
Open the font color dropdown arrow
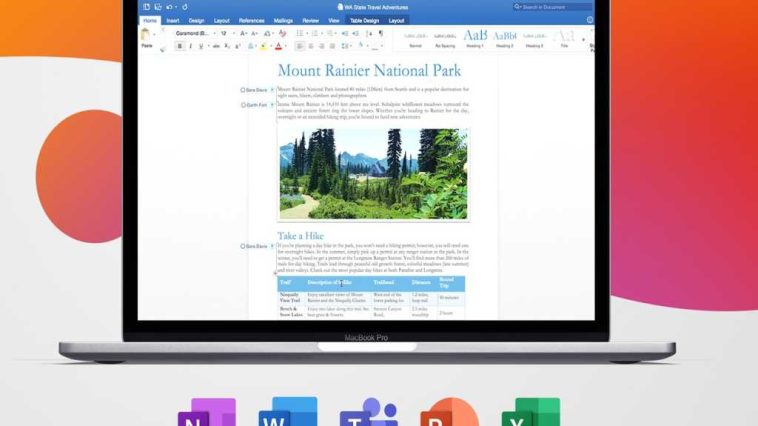point(286,46)
